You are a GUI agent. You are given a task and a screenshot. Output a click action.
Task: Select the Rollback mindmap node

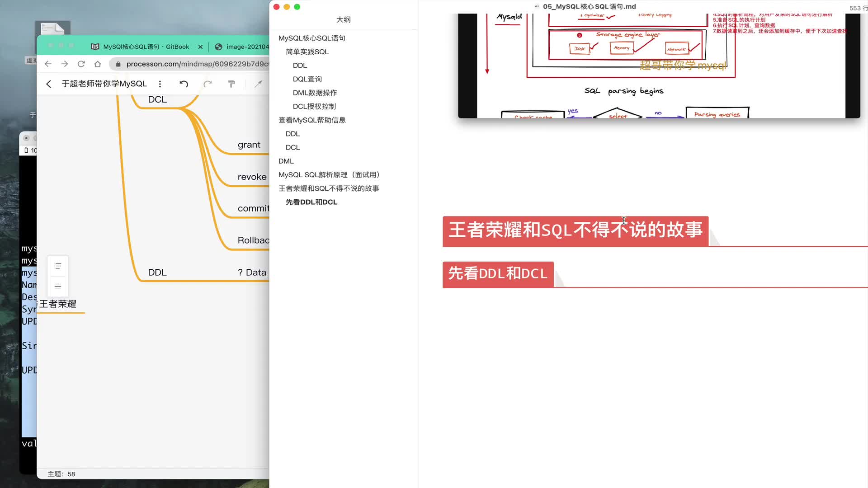[x=253, y=240]
